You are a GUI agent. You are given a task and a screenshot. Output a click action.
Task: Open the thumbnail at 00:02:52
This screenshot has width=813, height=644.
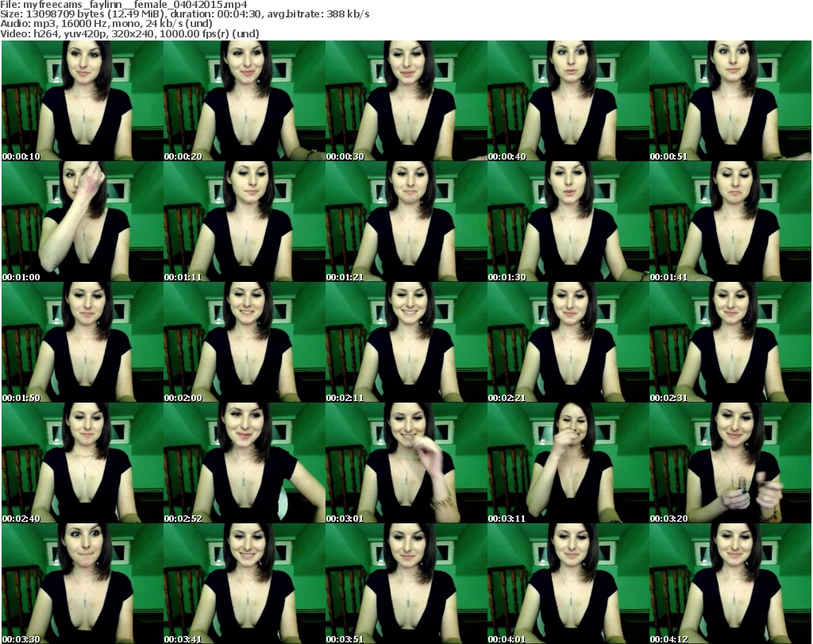(244, 463)
